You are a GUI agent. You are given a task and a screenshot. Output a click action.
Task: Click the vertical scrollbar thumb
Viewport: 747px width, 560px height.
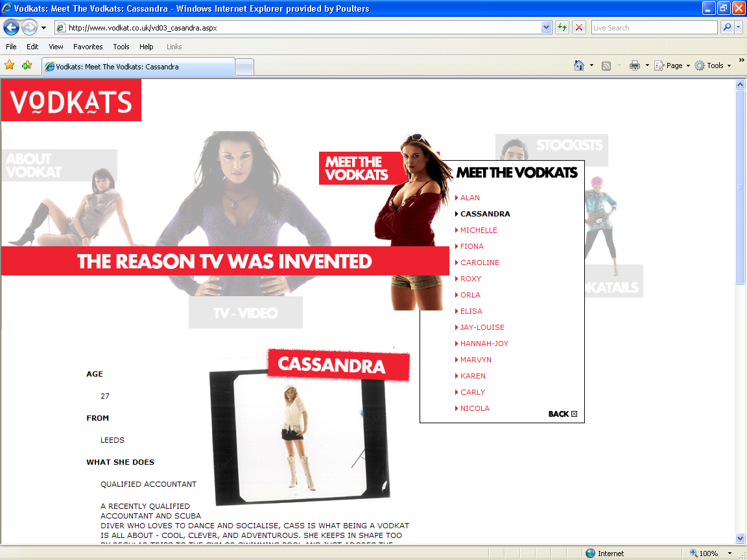click(740, 187)
